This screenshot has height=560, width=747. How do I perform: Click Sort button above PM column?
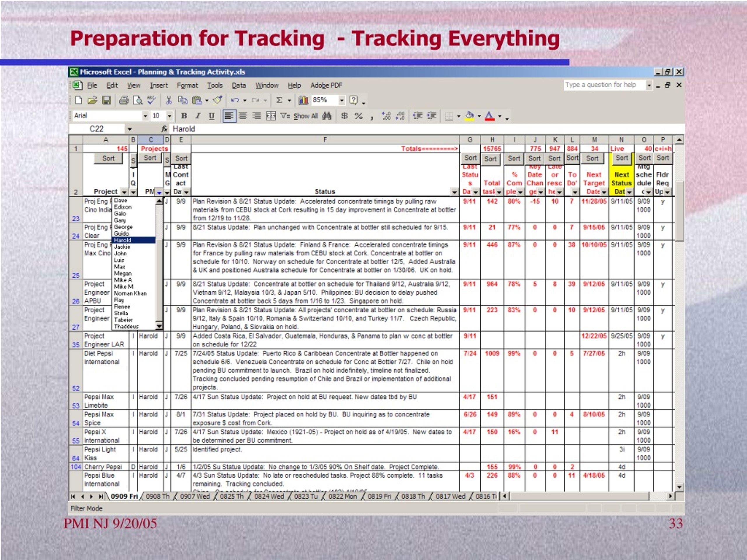[x=150, y=158]
